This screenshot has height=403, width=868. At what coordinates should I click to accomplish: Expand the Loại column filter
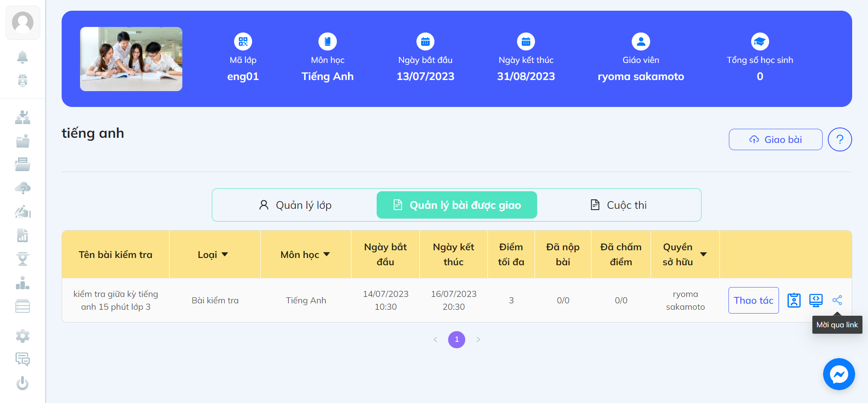225,255
